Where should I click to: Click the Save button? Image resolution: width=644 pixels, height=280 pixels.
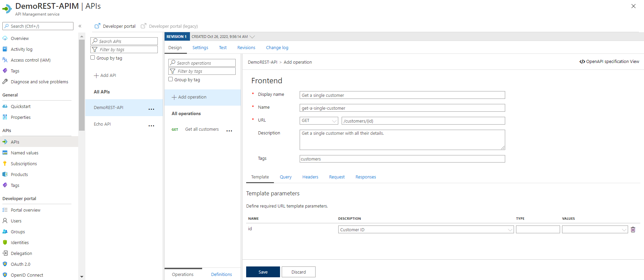(263, 272)
